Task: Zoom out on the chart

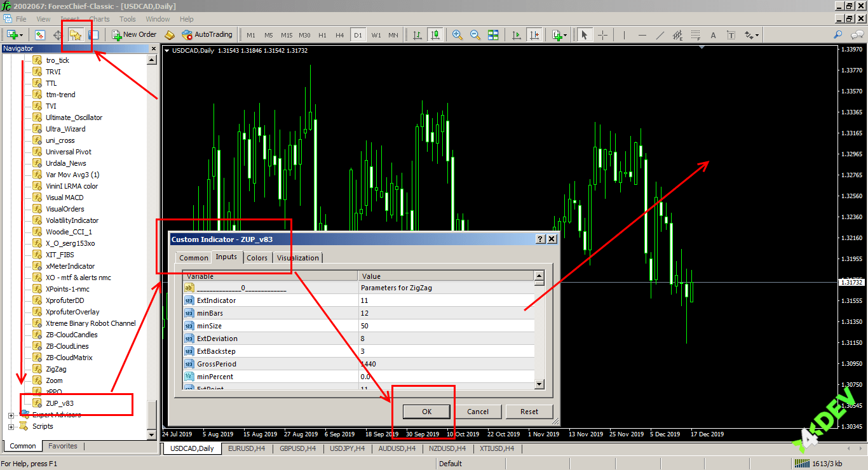Action: click(475, 35)
